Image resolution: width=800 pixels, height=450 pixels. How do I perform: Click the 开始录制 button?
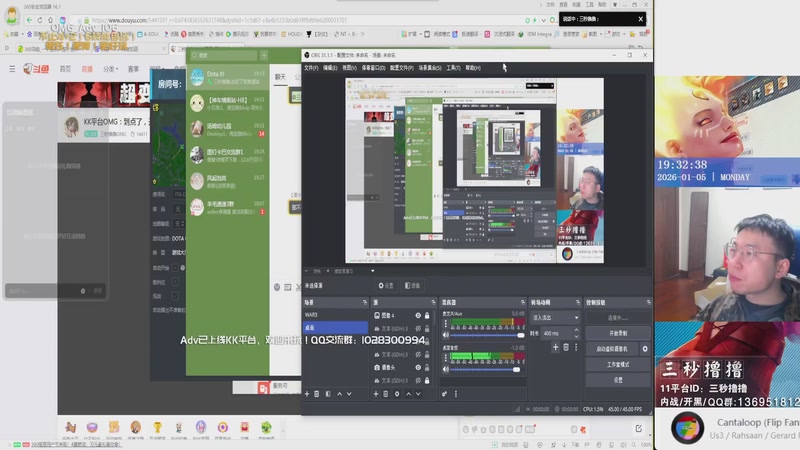coord(618,333)
